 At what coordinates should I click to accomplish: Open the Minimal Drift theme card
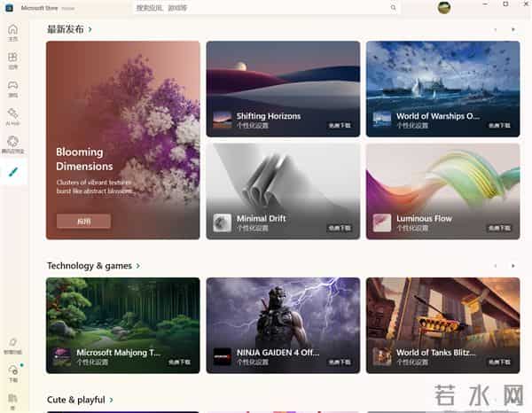click(283, 191)
